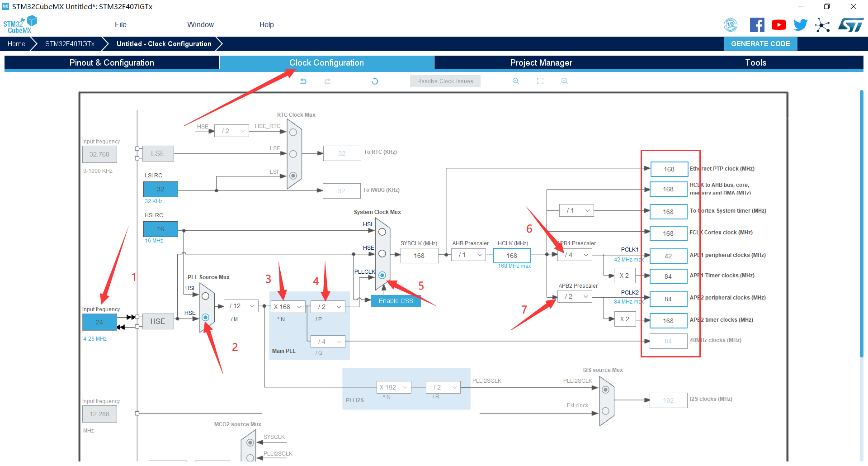The image size is (868, 466).
Task: Zoom in on the clock diagram
Action: 515,81
